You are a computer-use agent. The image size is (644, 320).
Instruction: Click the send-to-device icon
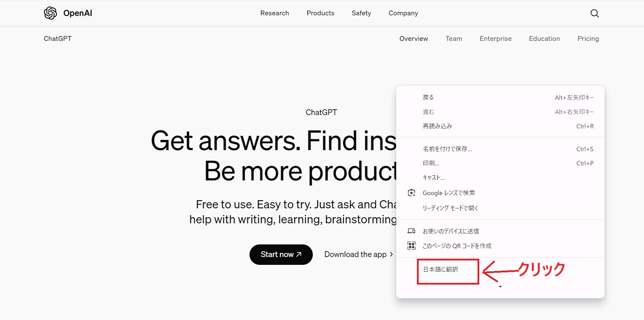point(411,231)
